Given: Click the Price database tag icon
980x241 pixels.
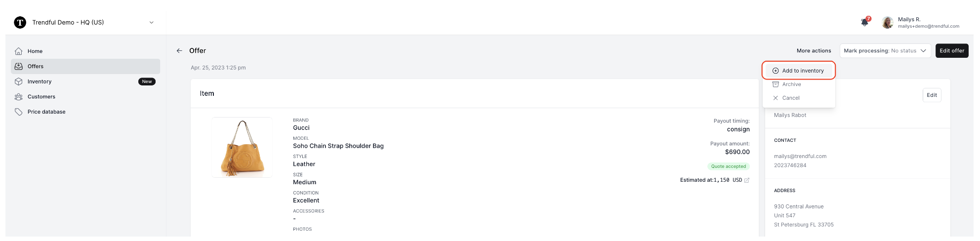Looking at the screenshot, I should [x=19, y=112].
